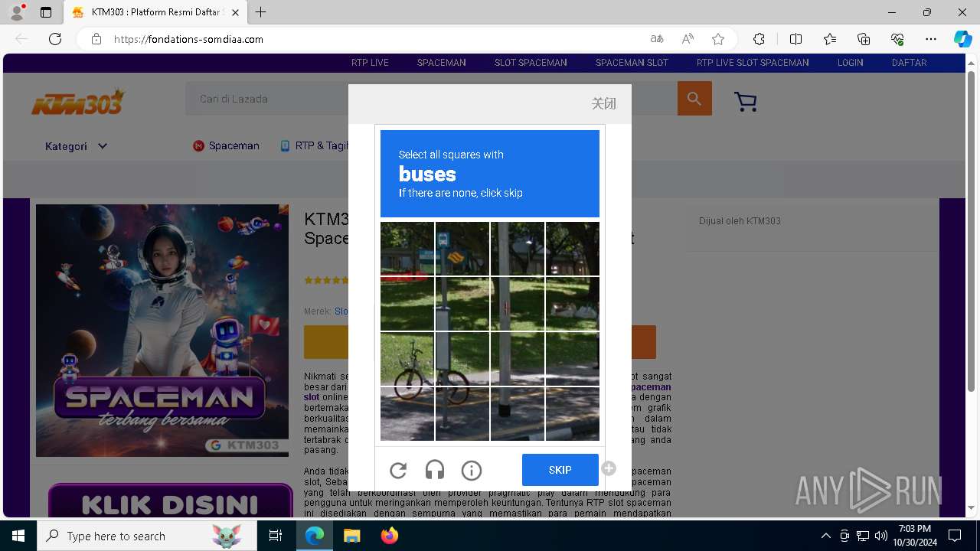Click DAFTAR in top menu
Viewport: 980px width, 551px height.
[909, 63]
